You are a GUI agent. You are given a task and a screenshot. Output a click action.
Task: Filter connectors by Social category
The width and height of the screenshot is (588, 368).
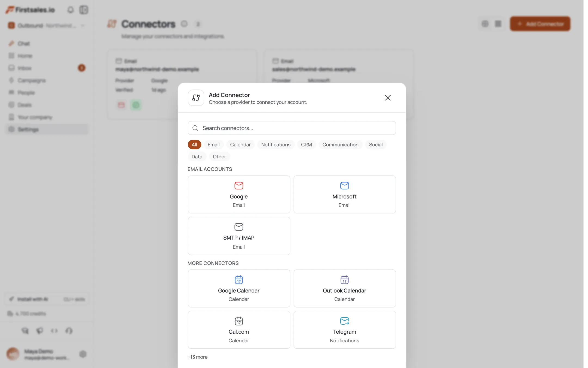coord(376,145)
